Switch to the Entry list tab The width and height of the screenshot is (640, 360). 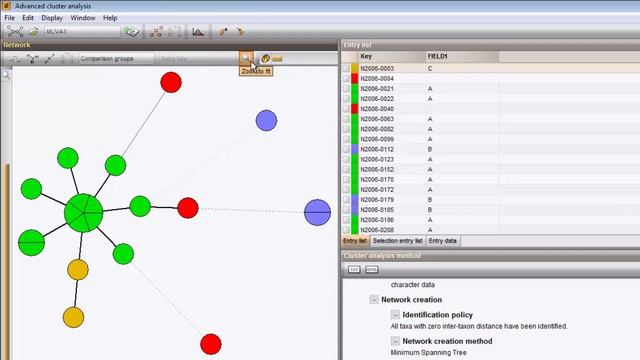pyautogui.click(x=355, y=241)
